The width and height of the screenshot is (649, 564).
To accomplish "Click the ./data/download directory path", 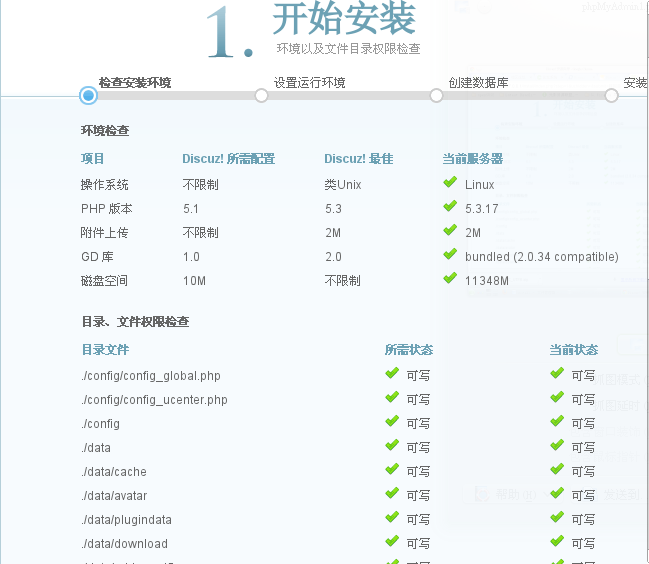I will point(125,544).
